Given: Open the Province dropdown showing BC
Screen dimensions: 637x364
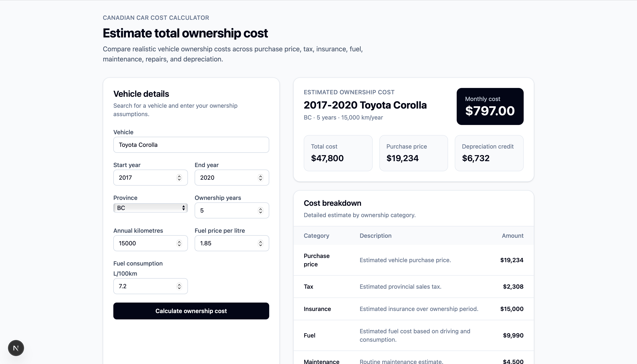Looking at the screenshot, I should (150, 208).
